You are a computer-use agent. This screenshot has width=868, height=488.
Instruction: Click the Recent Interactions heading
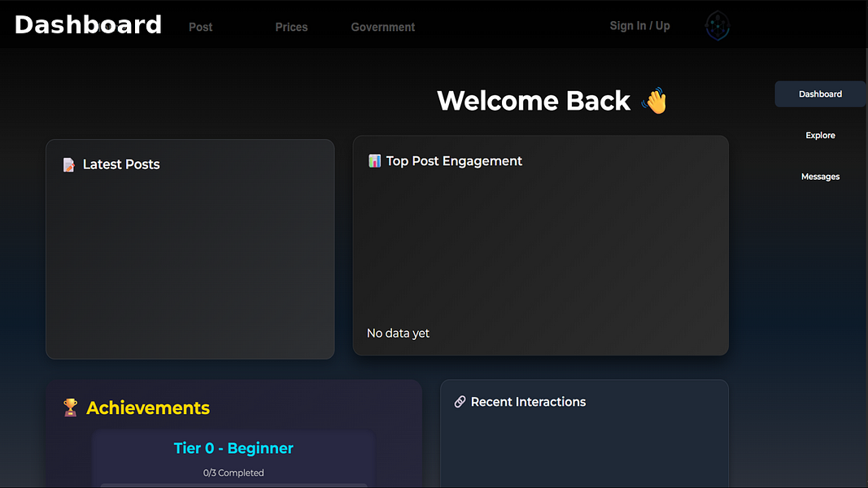528,402
